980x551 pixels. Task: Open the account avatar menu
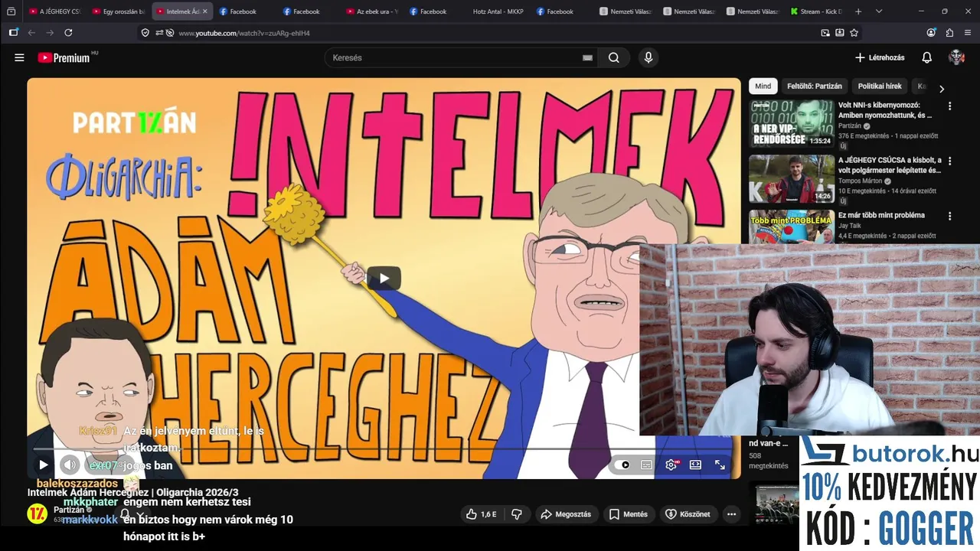956,57
